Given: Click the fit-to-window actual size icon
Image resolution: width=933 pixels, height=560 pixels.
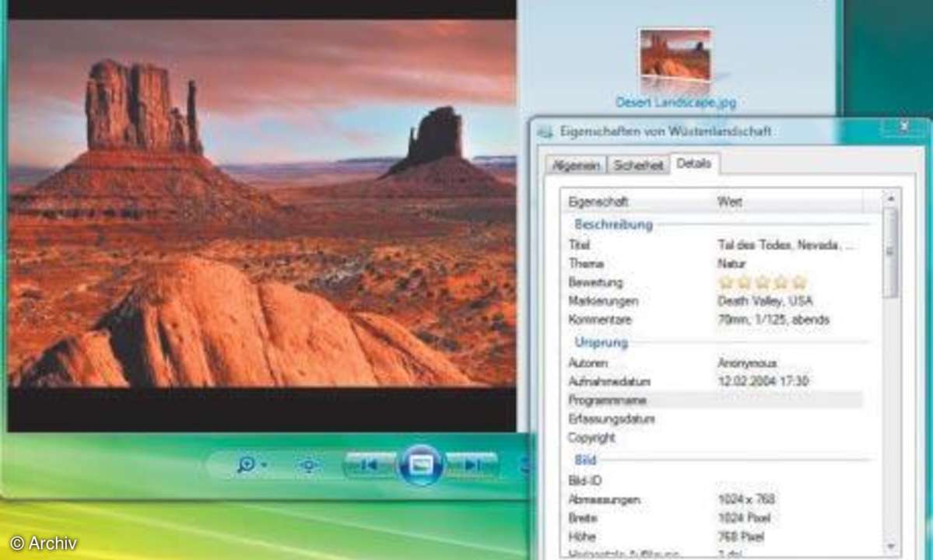Looking at the screenshot, I should click(309, 465).
